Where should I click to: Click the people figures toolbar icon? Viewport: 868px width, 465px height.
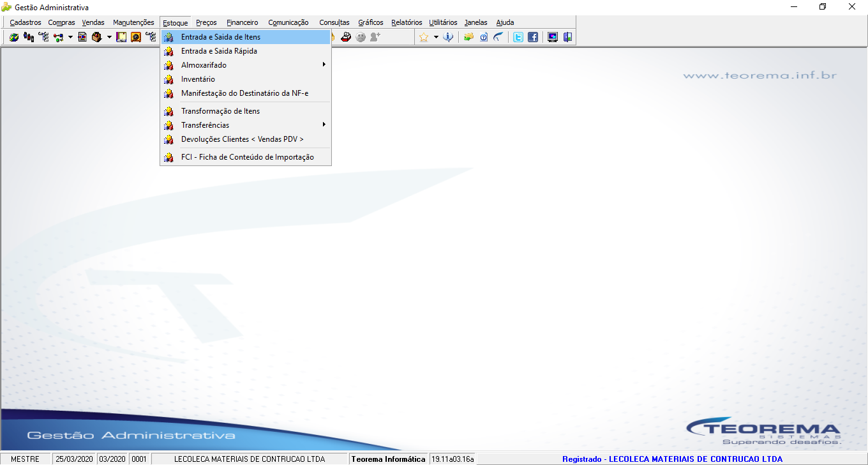(x=29, y=37)
